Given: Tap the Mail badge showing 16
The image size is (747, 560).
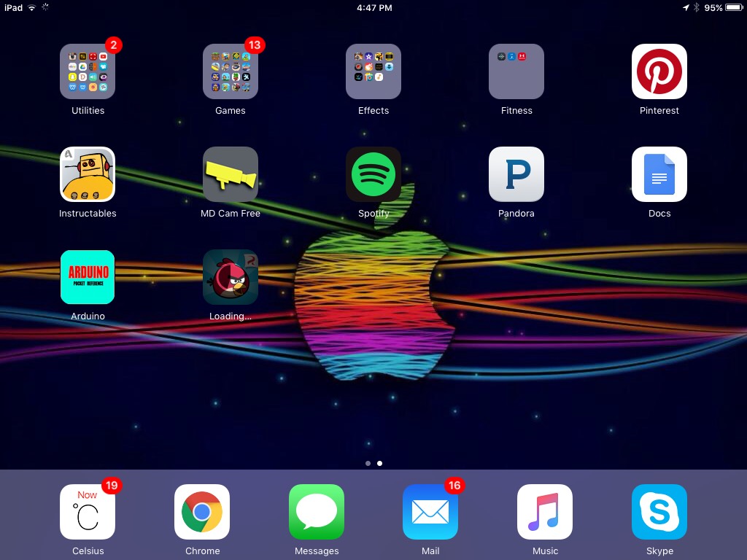Looking at the screenshot, I should (454, 485).
